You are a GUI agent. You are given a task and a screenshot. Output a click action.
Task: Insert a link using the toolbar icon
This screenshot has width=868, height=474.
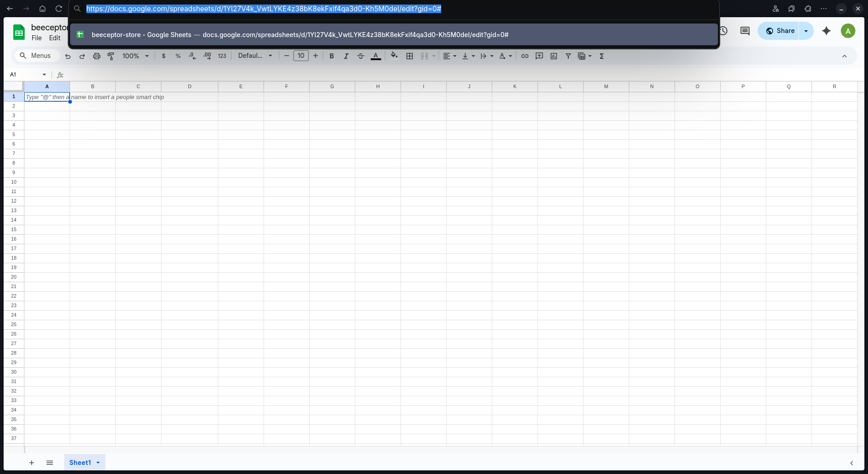pos(524,56)
